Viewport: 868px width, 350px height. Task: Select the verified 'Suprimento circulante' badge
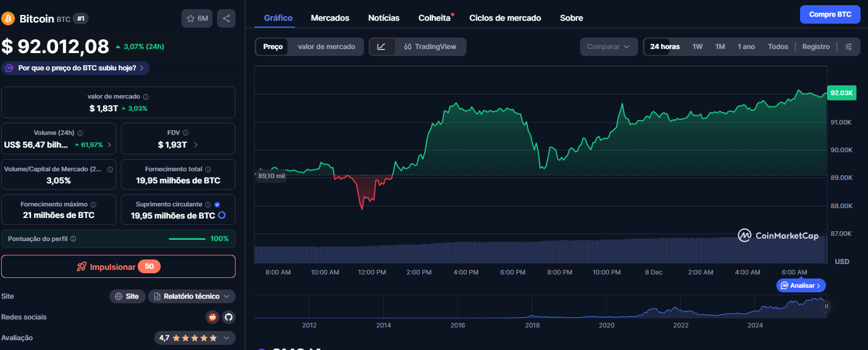[217, 204]
